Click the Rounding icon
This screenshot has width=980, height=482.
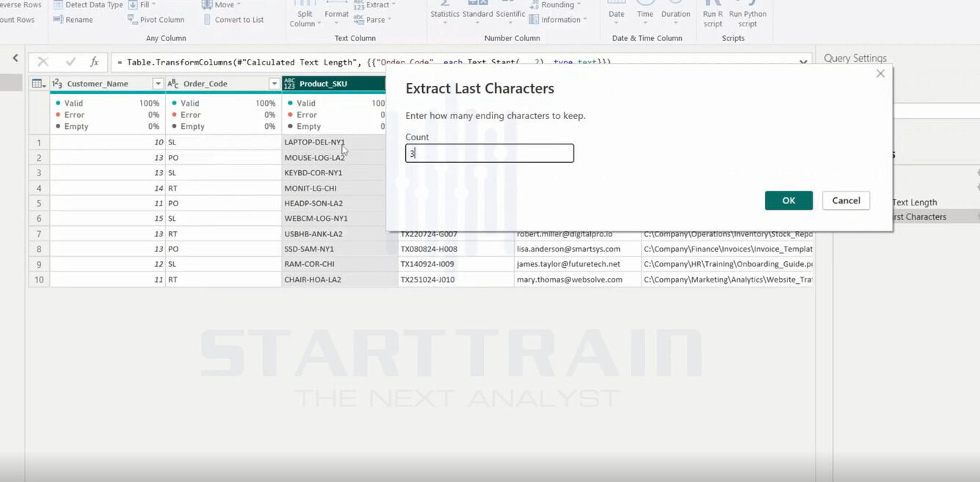(x=534, y=5)
